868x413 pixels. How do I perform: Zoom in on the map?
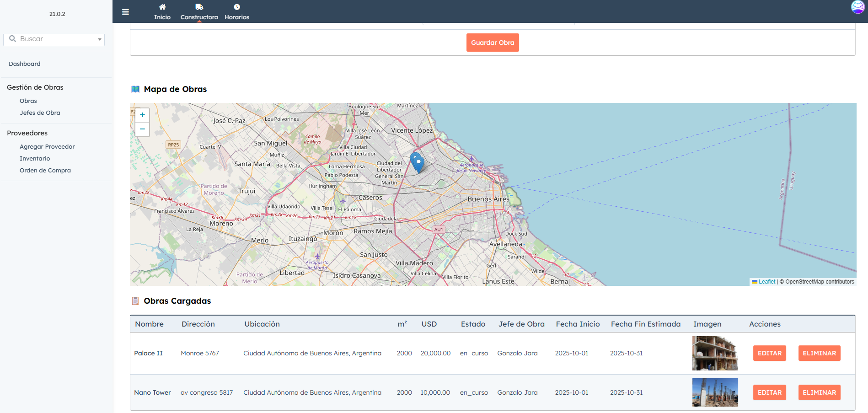(x=142, y=115)
